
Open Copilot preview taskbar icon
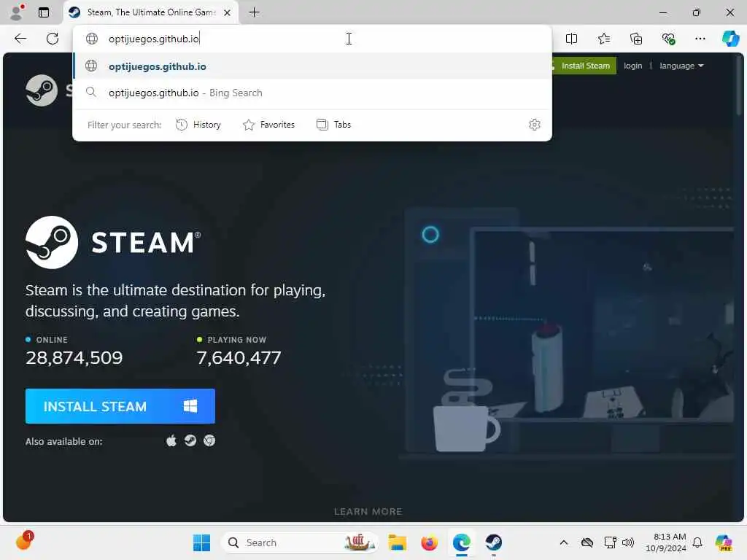point(724,542)
